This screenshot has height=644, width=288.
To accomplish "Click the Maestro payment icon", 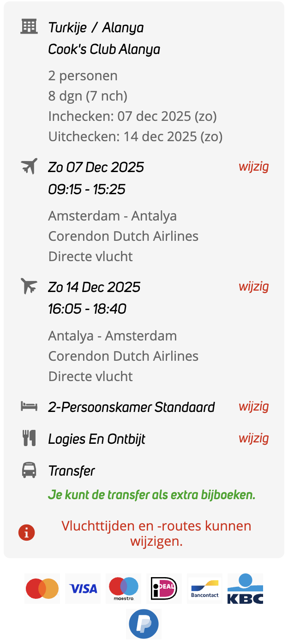I will coord(123,588).
